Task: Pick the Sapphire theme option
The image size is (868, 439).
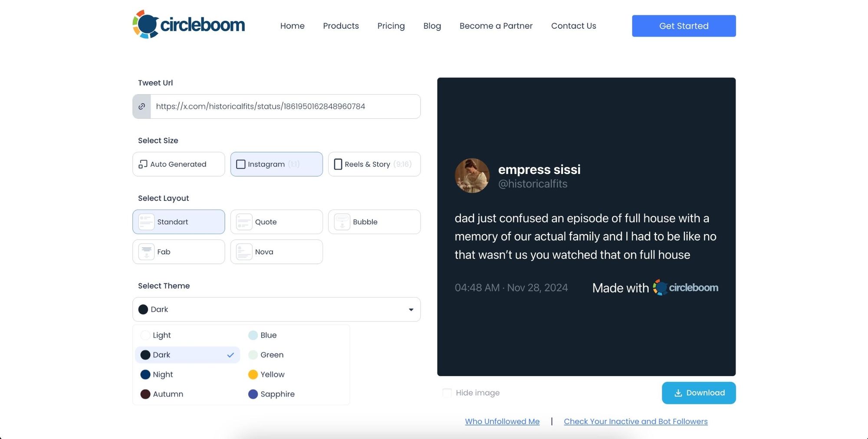Action: pyautogui.click(x=295, y=394)
